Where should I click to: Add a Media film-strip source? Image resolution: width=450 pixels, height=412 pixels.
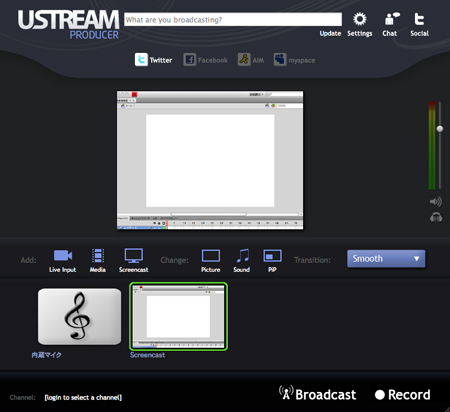point(98,256)
